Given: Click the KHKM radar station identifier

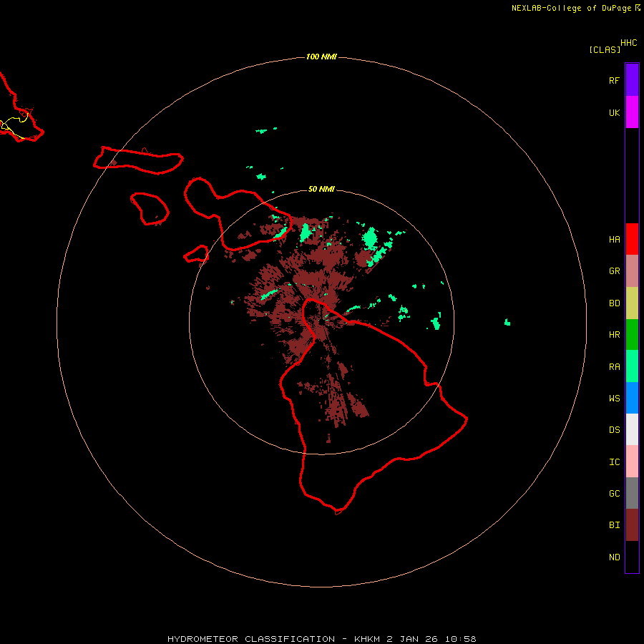Looking at the screenshot, I should [x=368, y=639].
